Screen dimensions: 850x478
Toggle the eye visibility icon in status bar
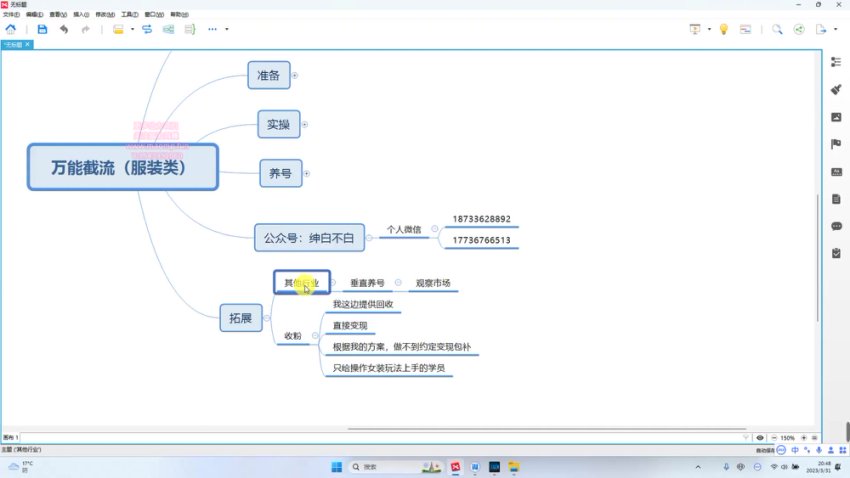click(x=760, y=438)
